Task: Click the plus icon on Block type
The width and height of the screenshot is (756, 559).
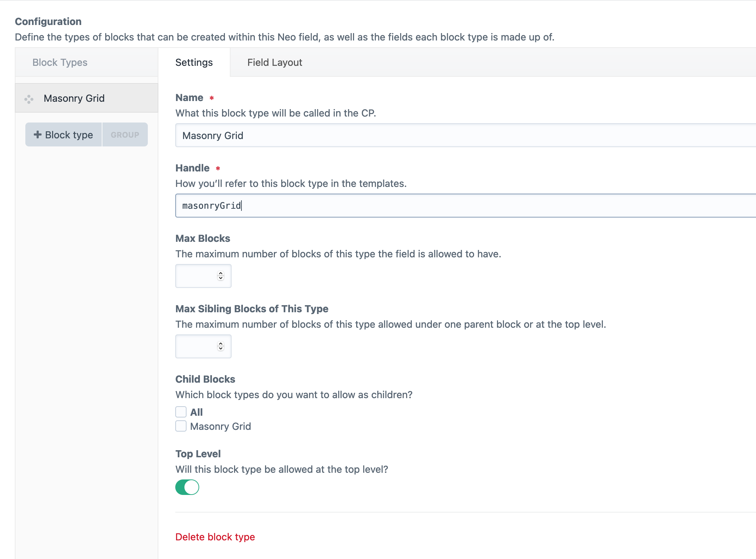Action: click(38, 134)
